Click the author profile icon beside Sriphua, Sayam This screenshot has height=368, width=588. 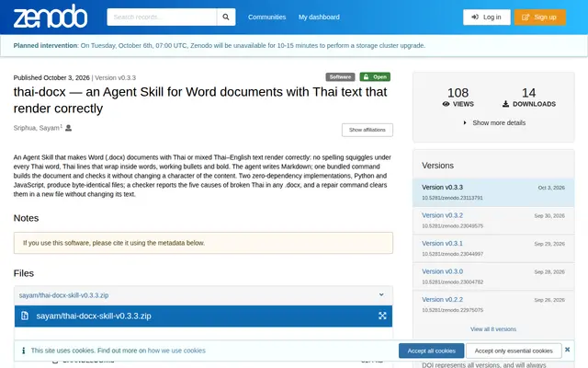click(x=68, y=128)
